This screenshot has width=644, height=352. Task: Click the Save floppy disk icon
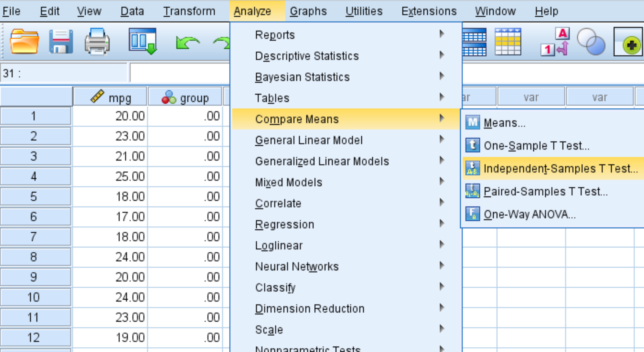[x=61, y=42]
